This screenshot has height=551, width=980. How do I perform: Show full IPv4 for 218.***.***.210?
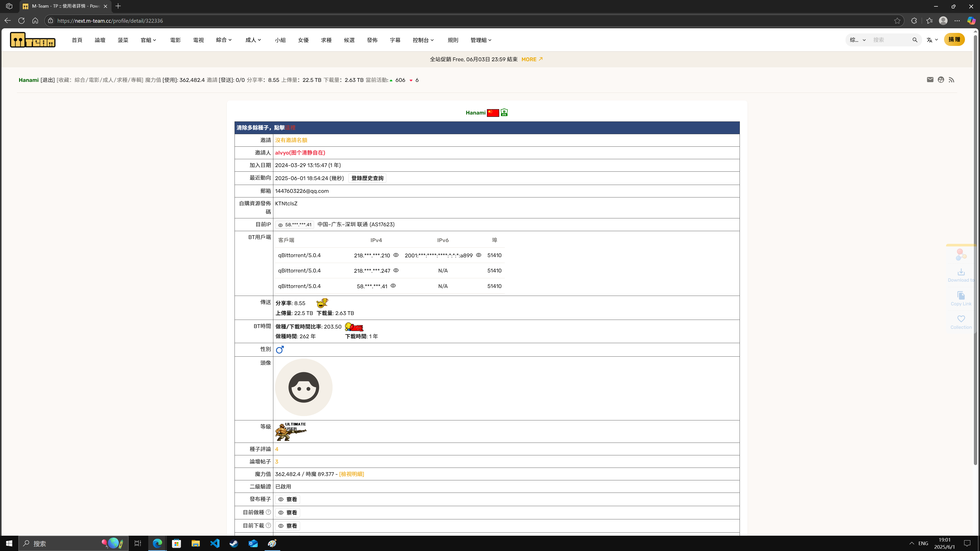pyautogui.click(x=396, y=255)
